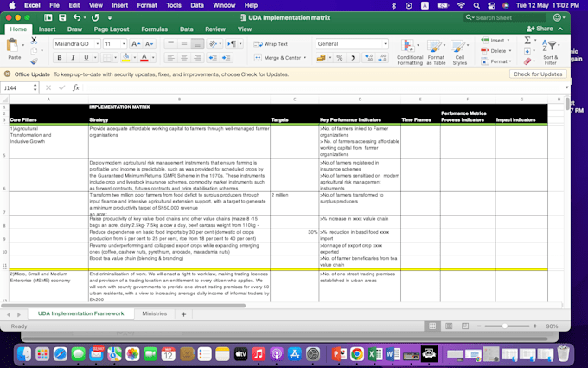Expand the font color dropdown arrow
This screenshot has width=588, height=368.
click(153, 58)
